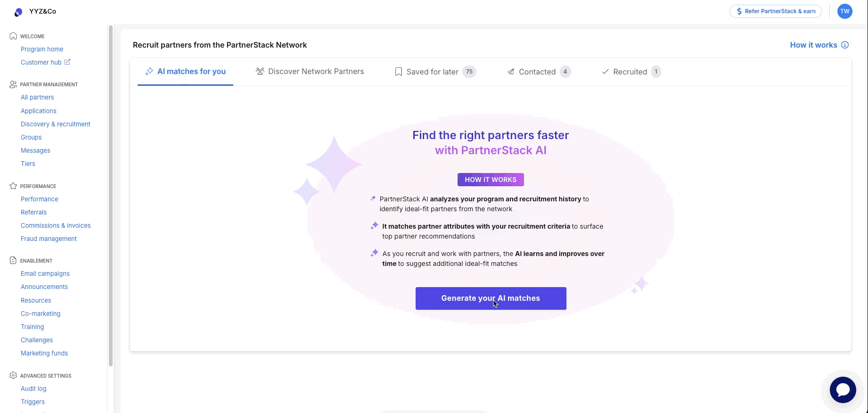868x413 pixels.
Task: Open Messages page
Action: click(35, 150)
